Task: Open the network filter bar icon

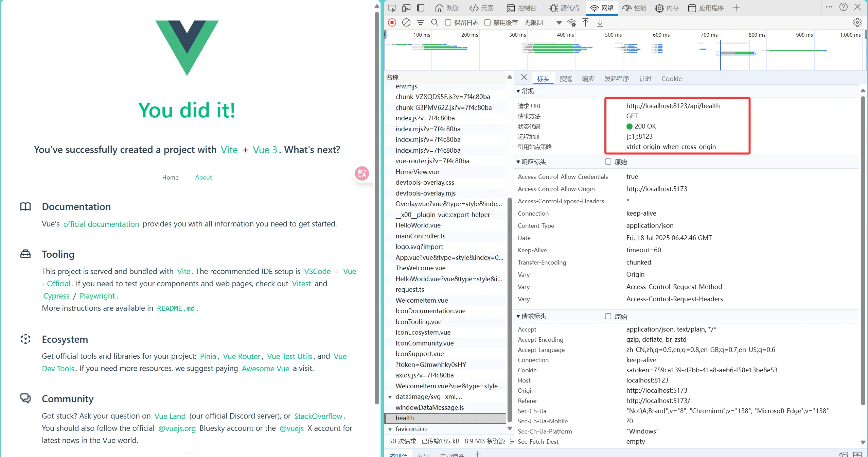Action: click(x=421, y=22)
